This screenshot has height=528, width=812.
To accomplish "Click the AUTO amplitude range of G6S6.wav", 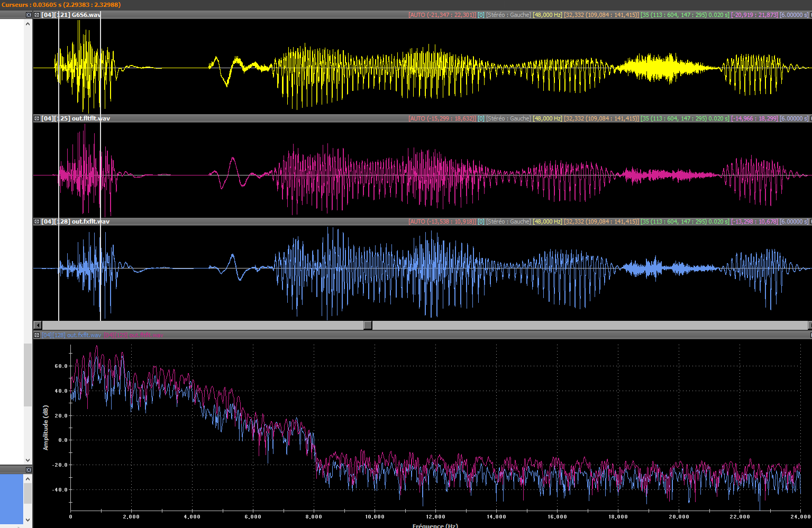I will point(442,15).
